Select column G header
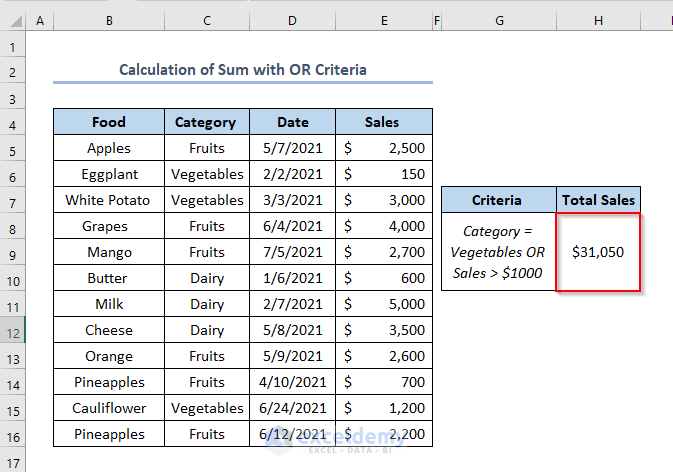Viewport: 673px width, 472px height. (498, 20)
